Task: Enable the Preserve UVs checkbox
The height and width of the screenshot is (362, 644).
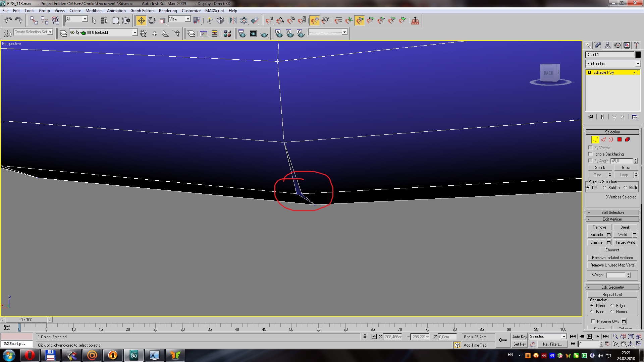Action: tap(593, 321)
